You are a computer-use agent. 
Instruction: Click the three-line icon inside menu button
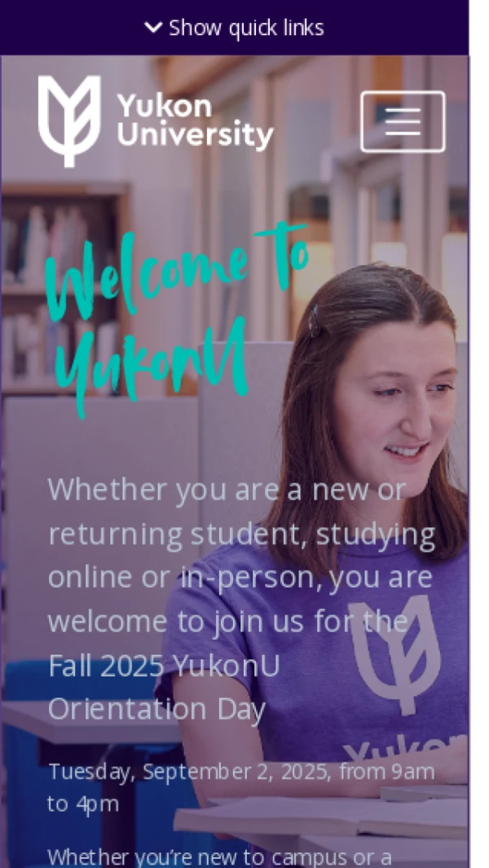(403, 121)
